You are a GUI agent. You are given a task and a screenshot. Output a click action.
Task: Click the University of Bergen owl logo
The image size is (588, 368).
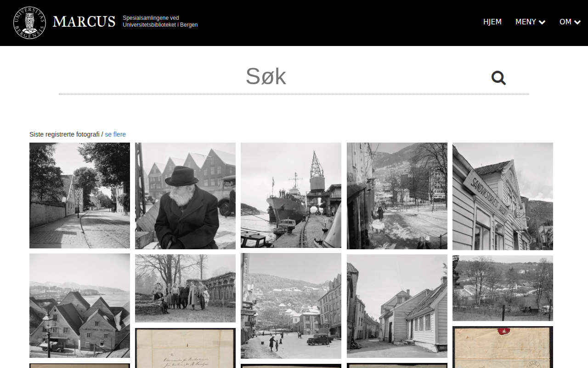coord(29,23)
